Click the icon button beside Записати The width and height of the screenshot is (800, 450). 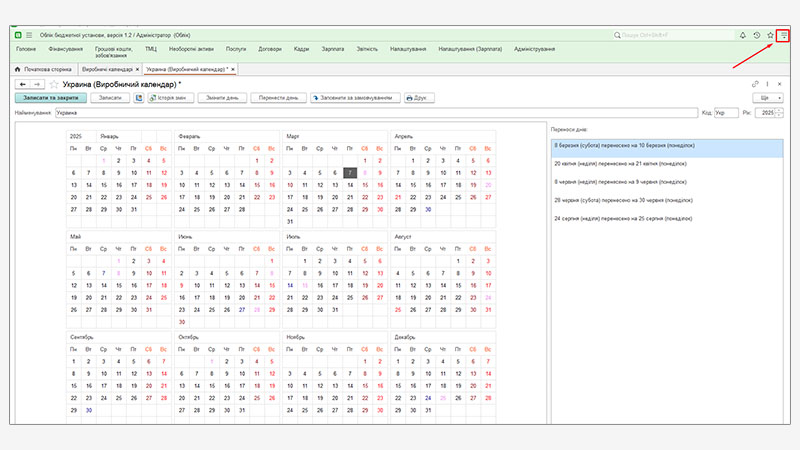(x=138, y=98)
